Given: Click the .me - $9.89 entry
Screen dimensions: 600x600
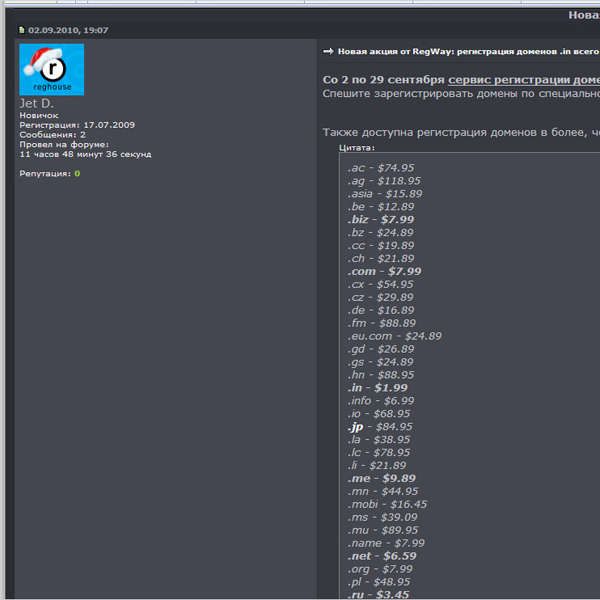Looking at the screenshot, I should coord(381,478).
